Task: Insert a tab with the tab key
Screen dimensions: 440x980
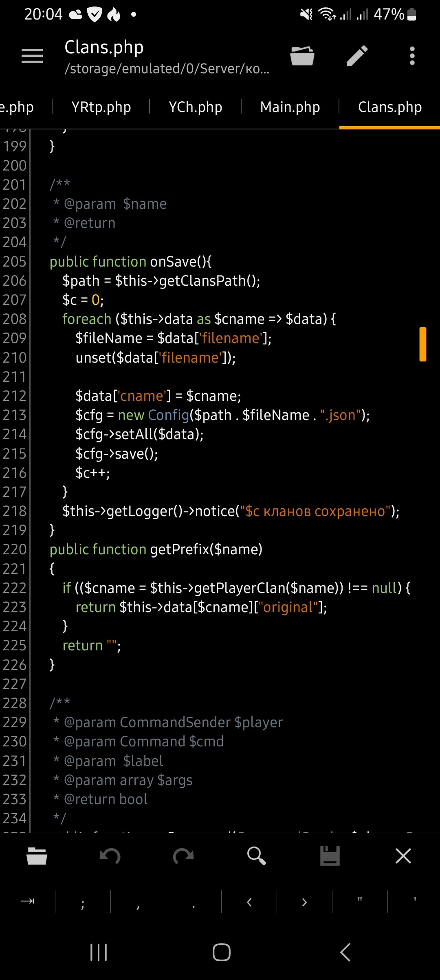Action: [x=27, y=901]
